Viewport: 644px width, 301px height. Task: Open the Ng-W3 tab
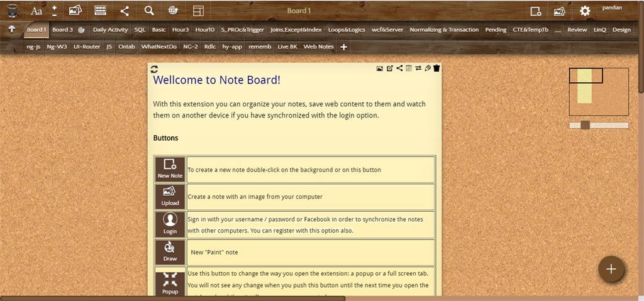57,47
